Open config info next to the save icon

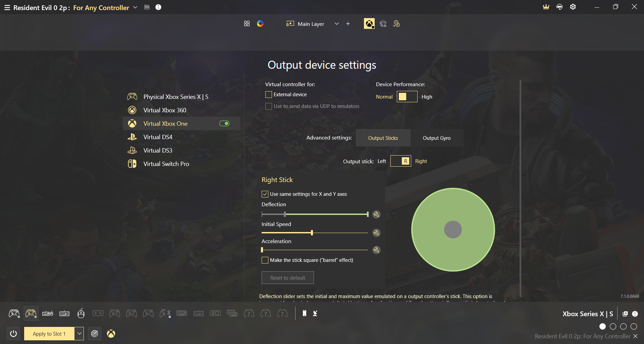click(x=158, y=7)
